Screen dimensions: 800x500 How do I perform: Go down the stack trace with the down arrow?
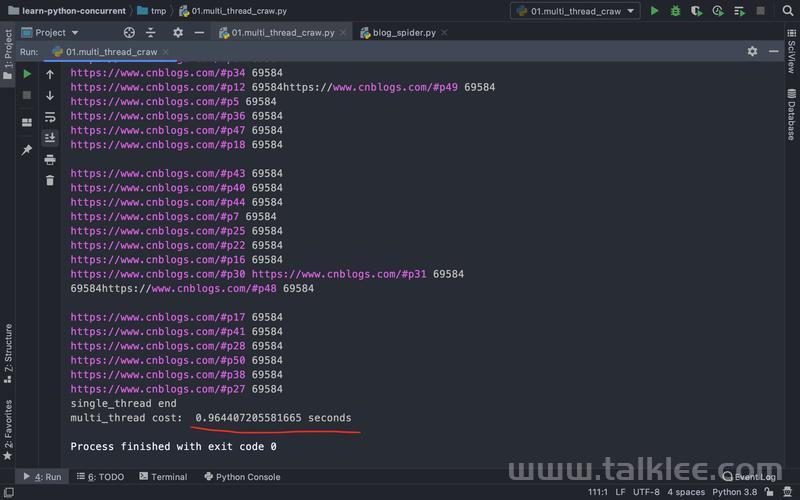pyautogui.click(x=50, y=95)
